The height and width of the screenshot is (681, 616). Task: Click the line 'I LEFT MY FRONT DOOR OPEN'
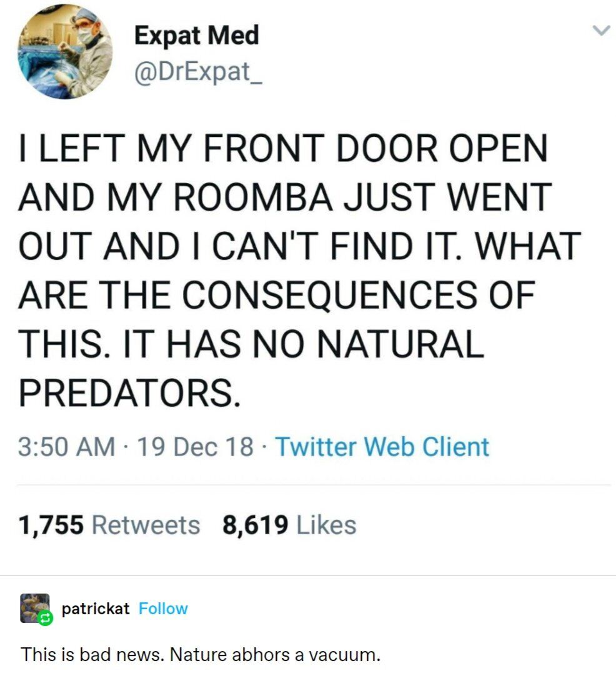(x=283, y=148)
